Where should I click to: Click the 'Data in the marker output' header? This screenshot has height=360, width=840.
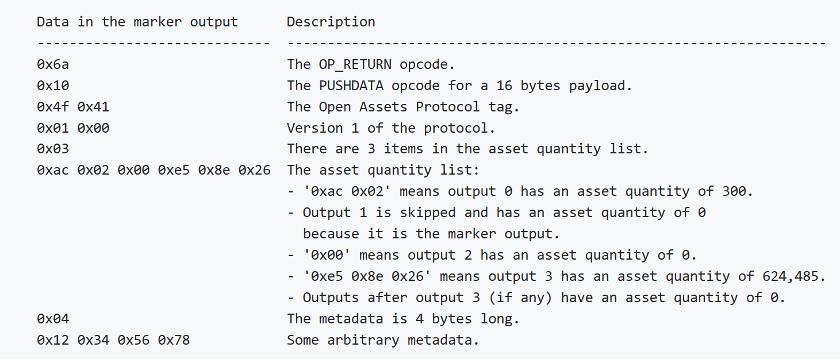coord(137,22)
